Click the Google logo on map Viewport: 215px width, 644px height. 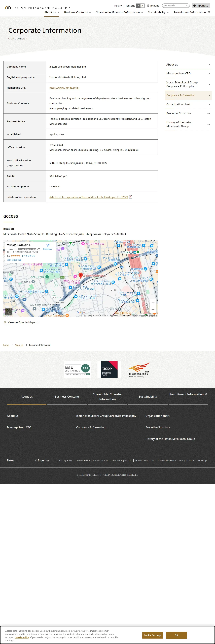coord(81,312)
